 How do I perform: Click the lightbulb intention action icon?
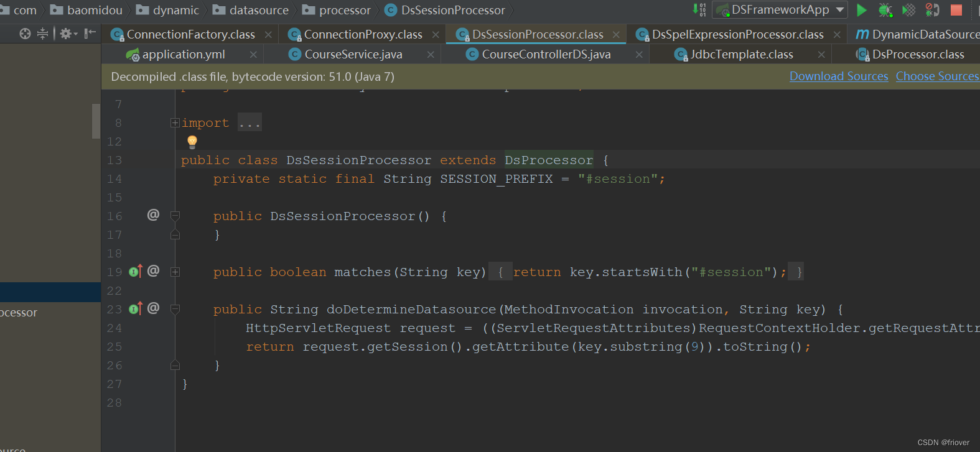pos(192,142)
